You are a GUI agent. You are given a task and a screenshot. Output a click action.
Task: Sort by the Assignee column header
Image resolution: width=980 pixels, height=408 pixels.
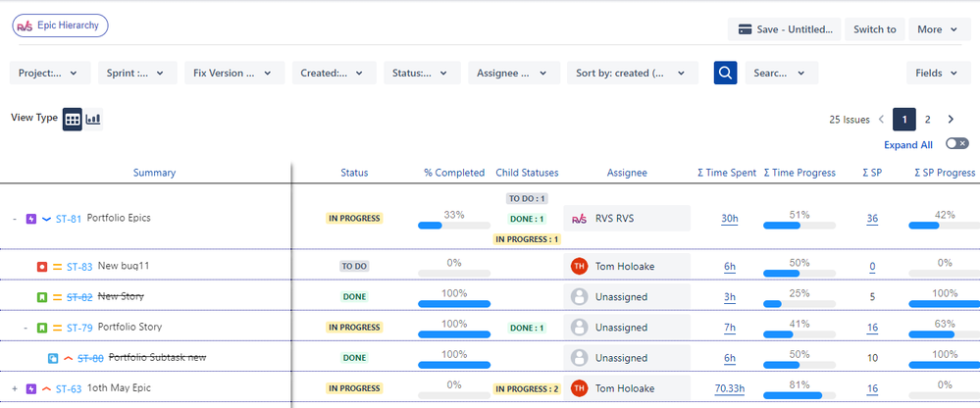627,173
